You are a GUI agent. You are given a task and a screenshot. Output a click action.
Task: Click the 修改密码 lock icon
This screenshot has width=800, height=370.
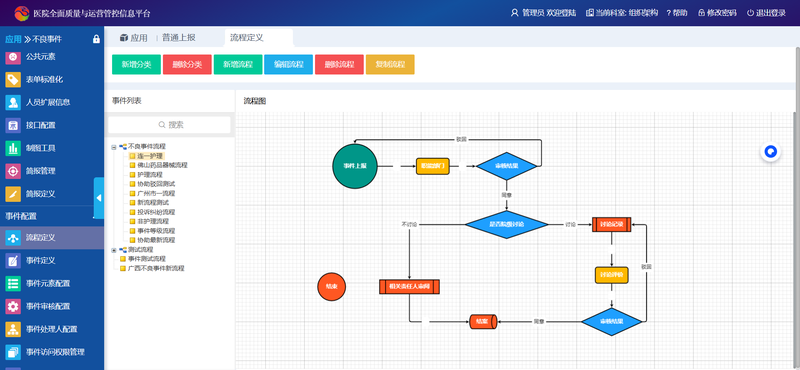[x=702, y=13]
